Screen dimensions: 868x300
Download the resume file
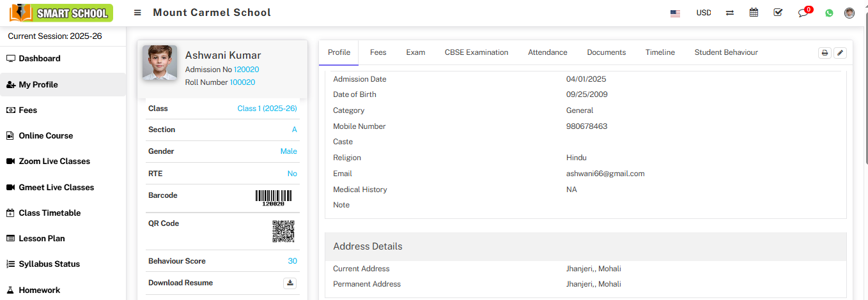pos(290,283)
